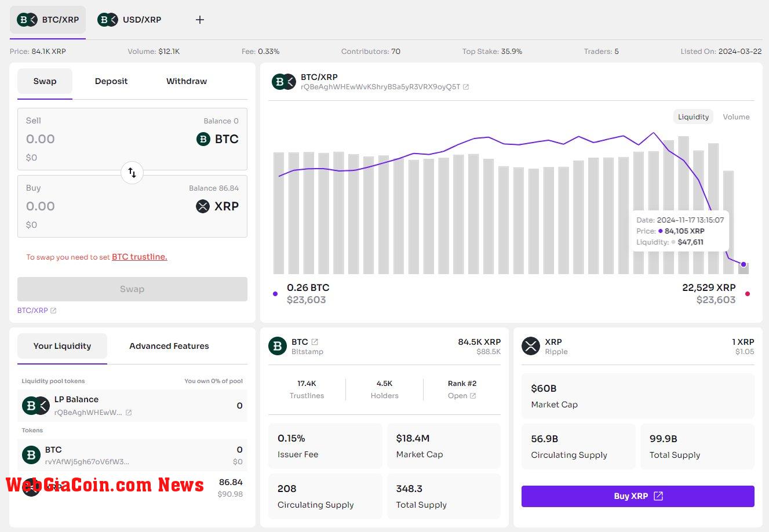The width and height of the screenshot is (769, 532).
Task: Click 4.5K Holders stat
Action: pyautogui.click(x=384, y=389)
